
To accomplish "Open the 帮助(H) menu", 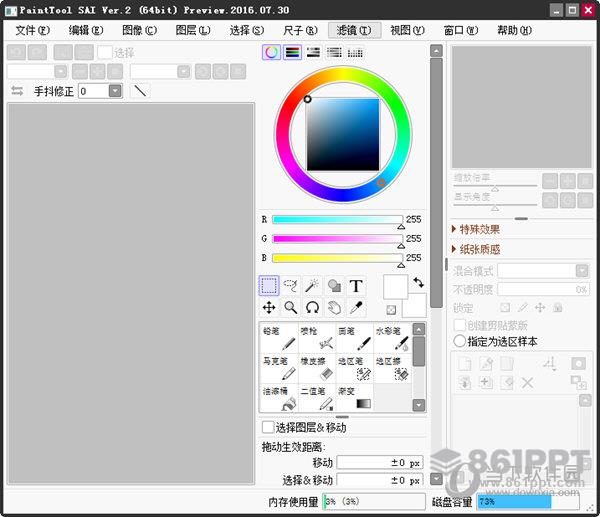I will pos(515,30).
